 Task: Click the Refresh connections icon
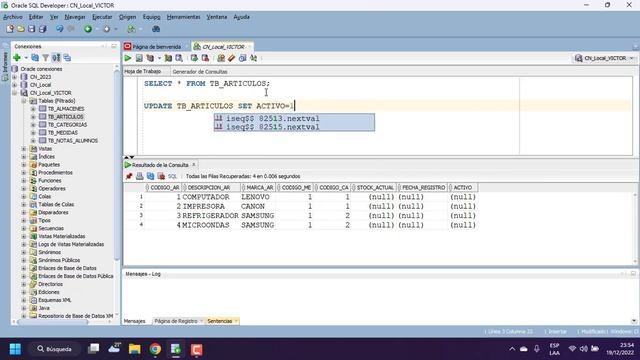point(35,58)
